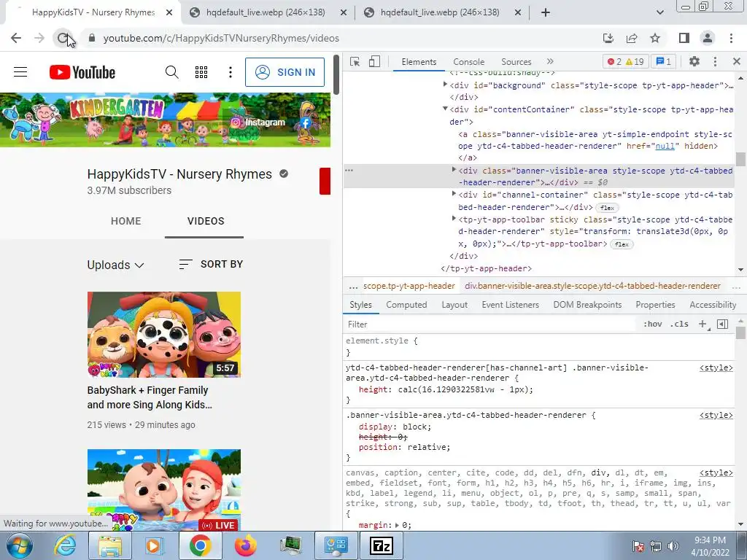The height and width of the screenshot is (560, 747).
Task: Open the Chrome three-dot menu
Action: pyautogui.click(x=731, y=38)
